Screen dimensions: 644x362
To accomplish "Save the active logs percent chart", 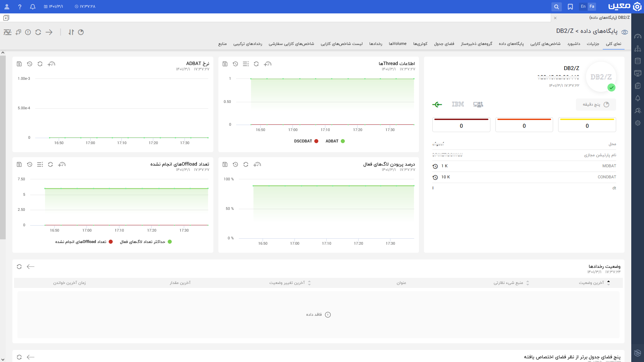I will pos(225,165).
